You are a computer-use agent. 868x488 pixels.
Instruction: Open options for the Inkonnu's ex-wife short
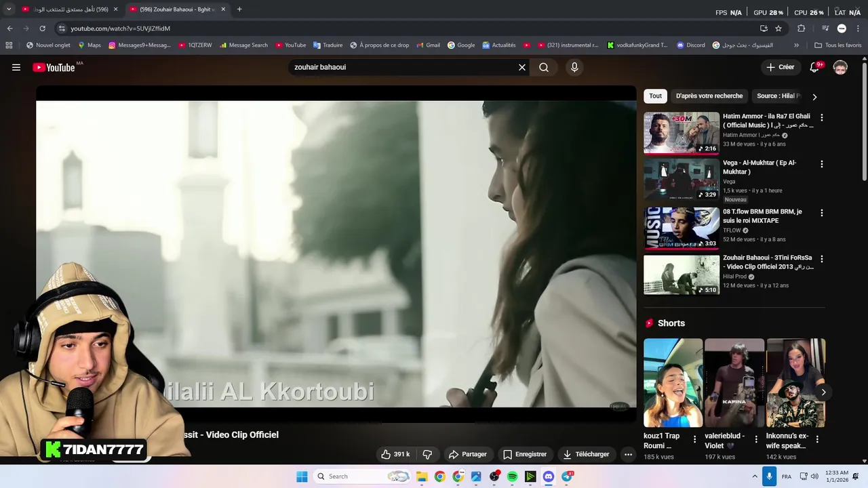point(817,439)
